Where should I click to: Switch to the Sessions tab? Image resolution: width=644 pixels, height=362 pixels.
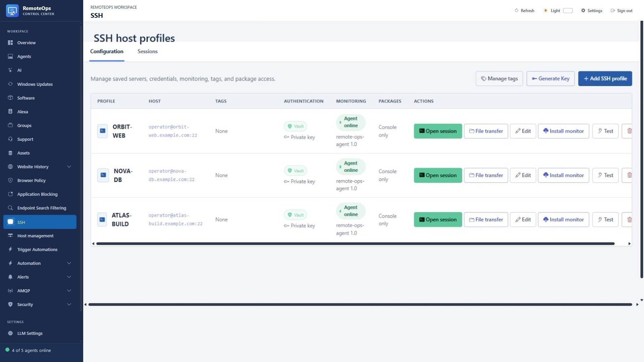click(x=148, y=51)
